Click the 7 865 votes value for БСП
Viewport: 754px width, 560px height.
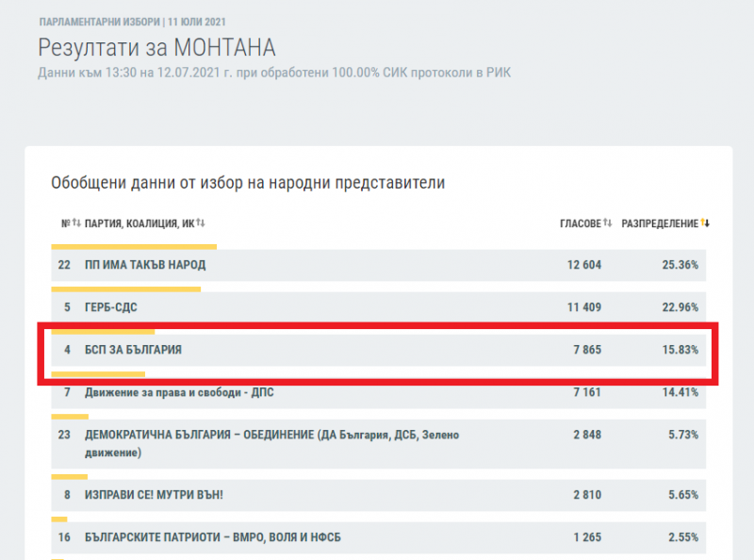(583, 350)
